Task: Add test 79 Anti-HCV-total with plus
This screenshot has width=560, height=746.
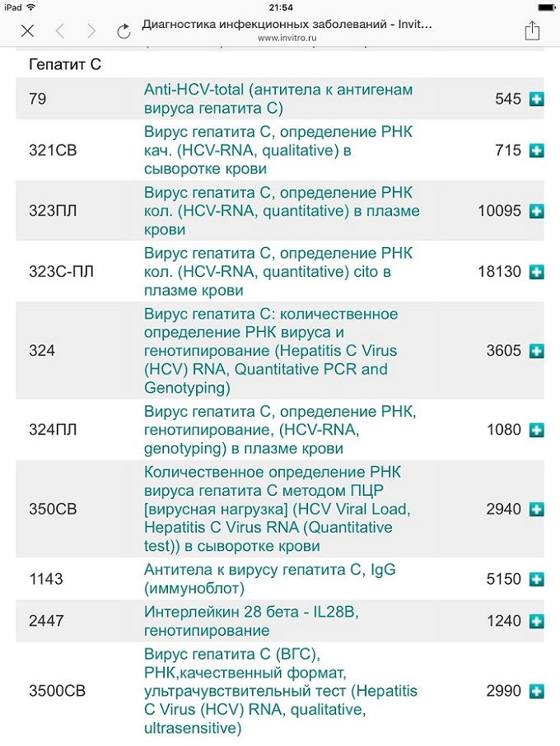Action: (x=537, y=99)
